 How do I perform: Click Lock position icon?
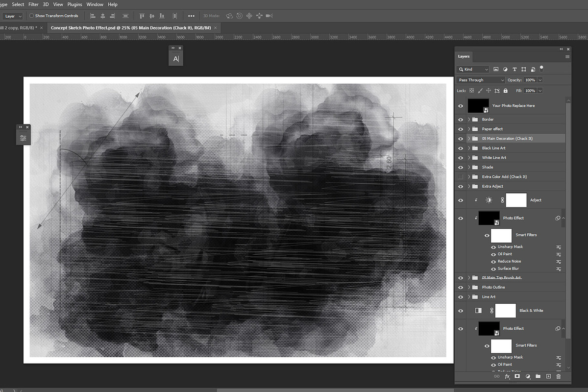[489, 91]
